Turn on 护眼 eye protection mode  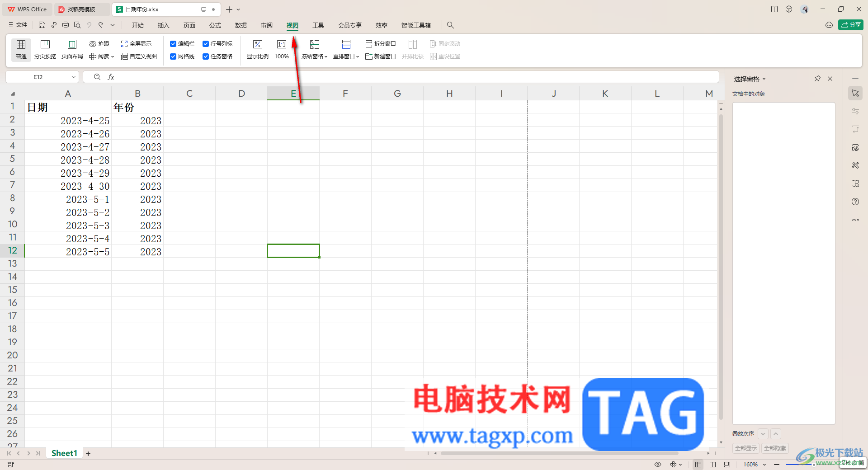[x=99, y=44]
